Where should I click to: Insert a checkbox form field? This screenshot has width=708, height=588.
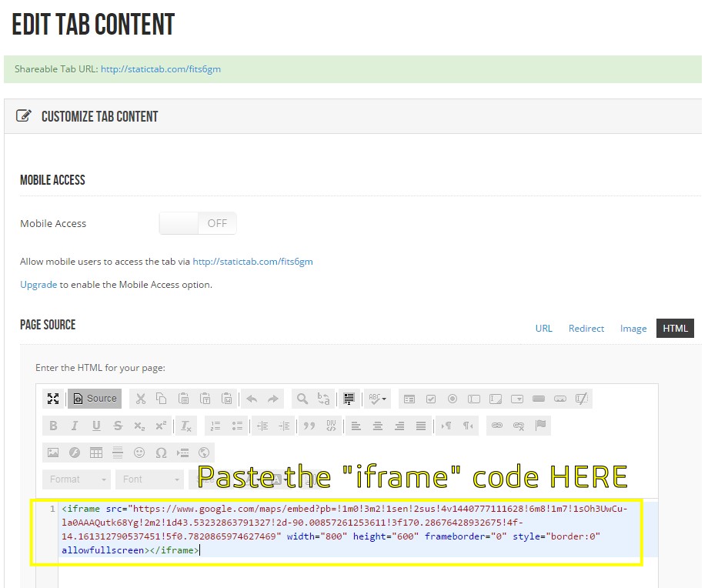click(431, 399)
